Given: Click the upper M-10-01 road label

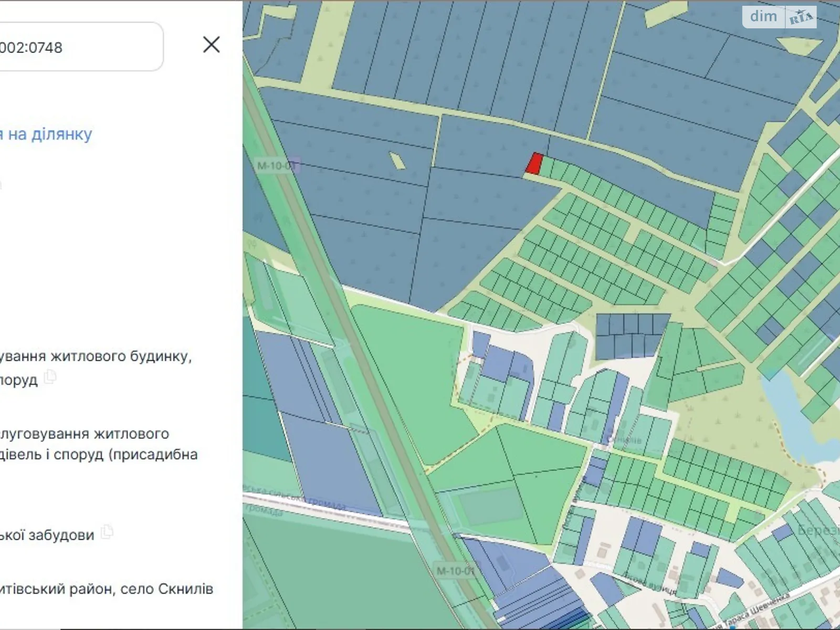Looking at the screenshot, I should coord(277,166).
